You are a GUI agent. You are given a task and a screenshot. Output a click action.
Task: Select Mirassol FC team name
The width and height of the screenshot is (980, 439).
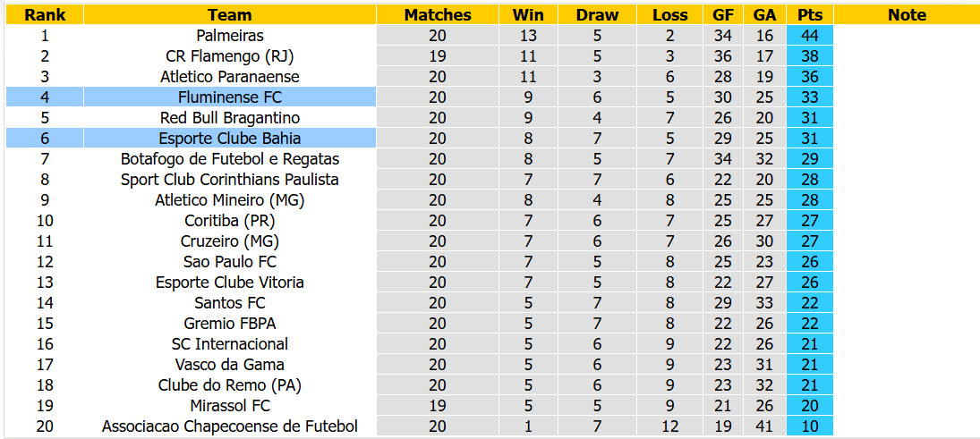point(230,406)
